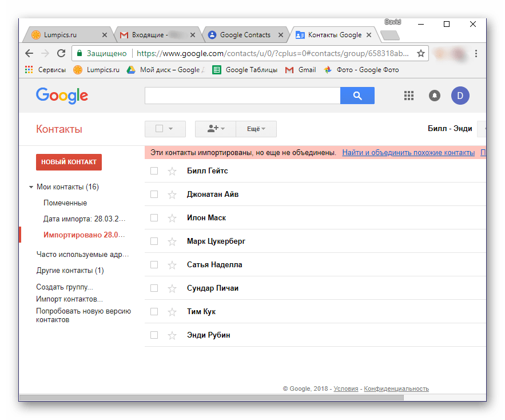Viewport: 505px width, 420px height.
Task: Open the Конфиденциальность footer link
Action: 396,389
